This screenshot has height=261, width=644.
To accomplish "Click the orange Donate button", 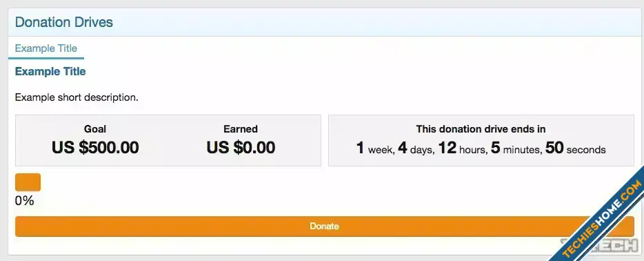I will (325, 226).
